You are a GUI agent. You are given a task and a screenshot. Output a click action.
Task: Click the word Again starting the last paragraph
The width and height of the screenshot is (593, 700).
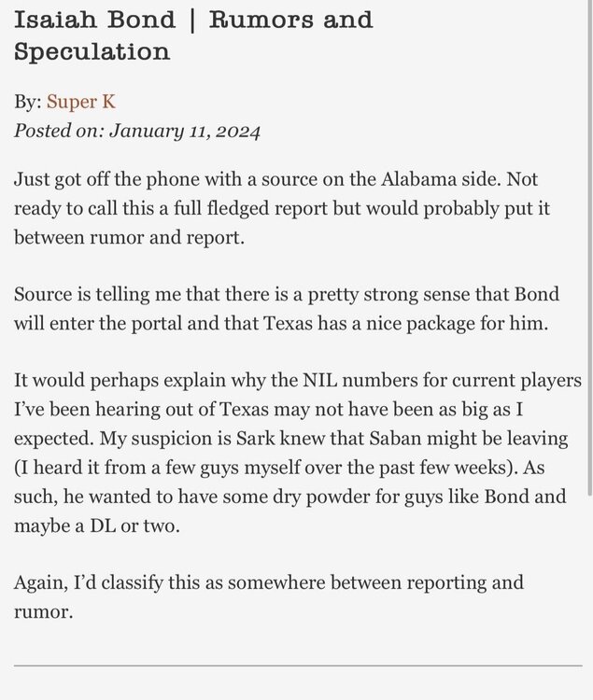[41, 582]
